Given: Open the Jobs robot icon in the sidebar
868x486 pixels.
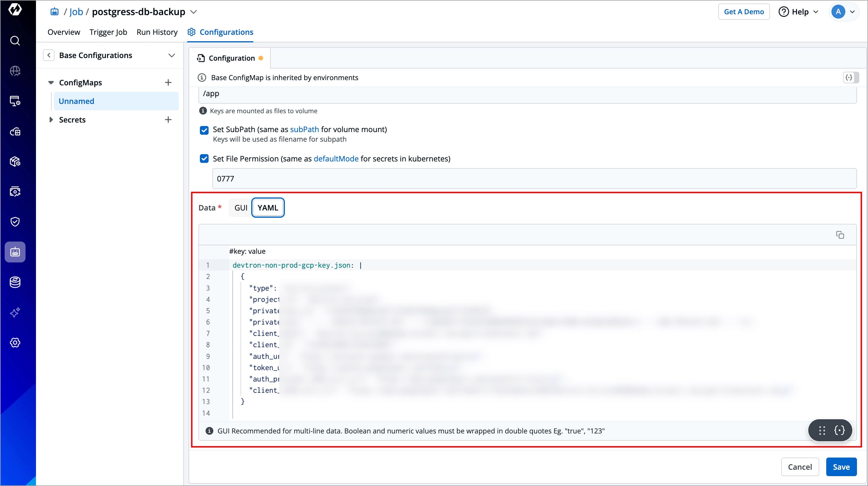Looking at the screenshot, I should pos(15,252).
